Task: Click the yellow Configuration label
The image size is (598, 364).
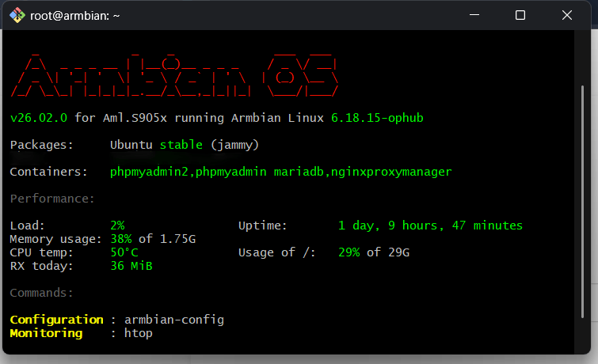Action: click(57, 320)
